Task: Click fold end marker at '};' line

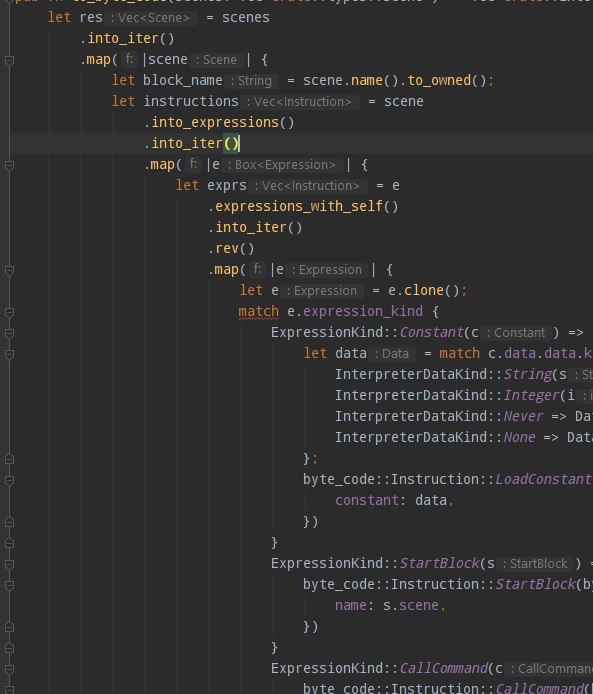Action: [9, 459]
